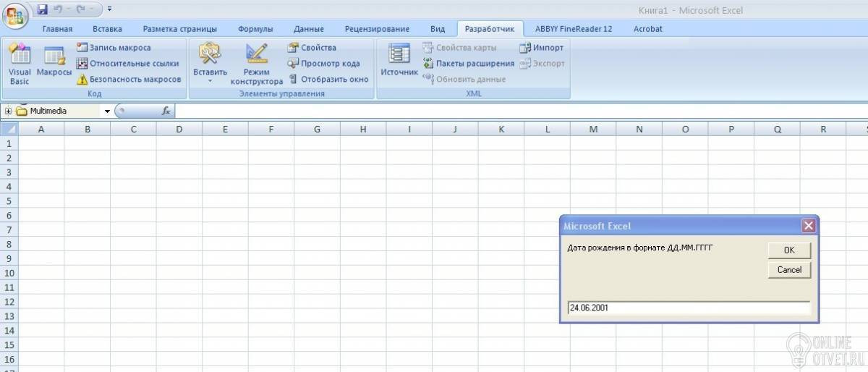Select row 1 header
Screen dimensions: 868x372
click(x=9, y=143)
